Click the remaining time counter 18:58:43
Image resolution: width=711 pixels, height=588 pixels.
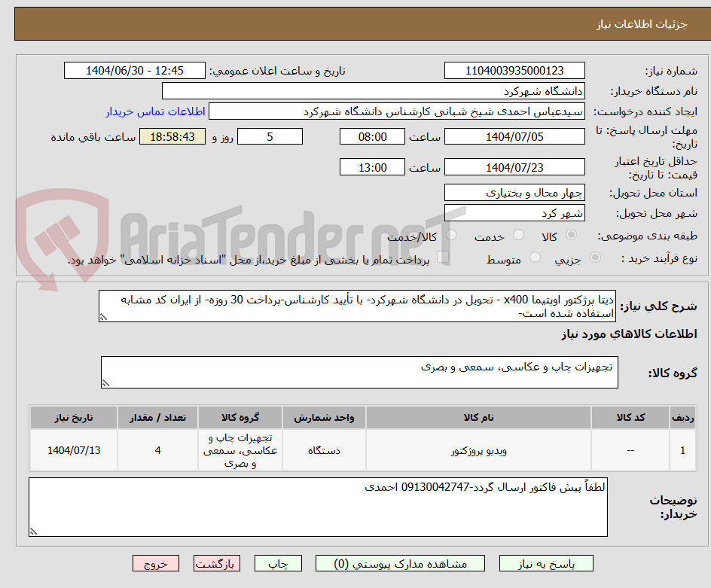(172, 136)
